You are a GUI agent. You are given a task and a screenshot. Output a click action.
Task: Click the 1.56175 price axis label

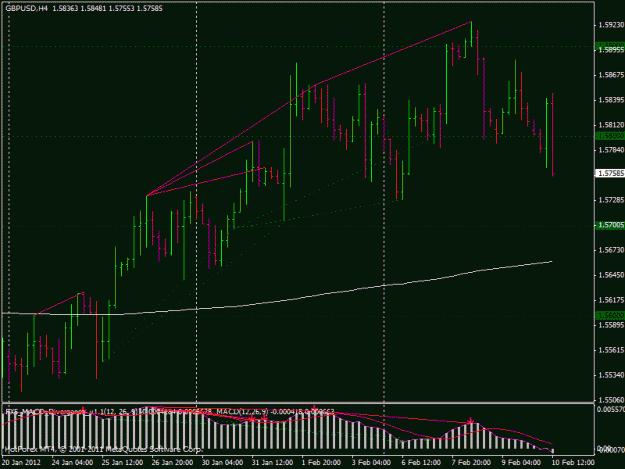click(611, 300)
